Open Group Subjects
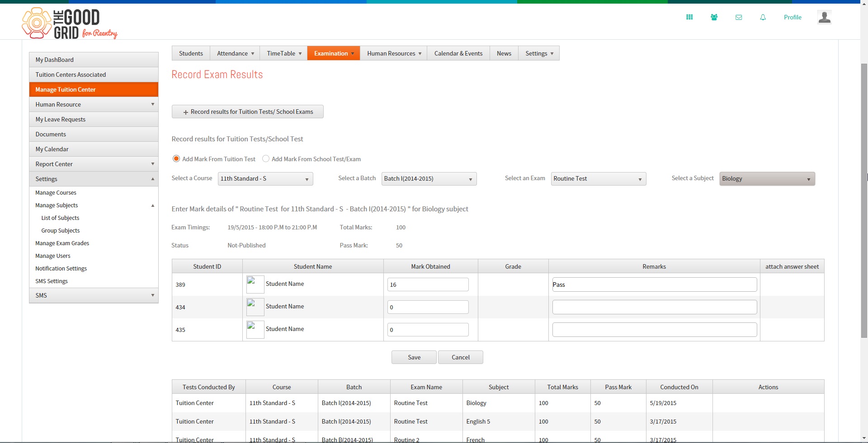868x443 pixels. pyautogui.click(x=61, y=230)
